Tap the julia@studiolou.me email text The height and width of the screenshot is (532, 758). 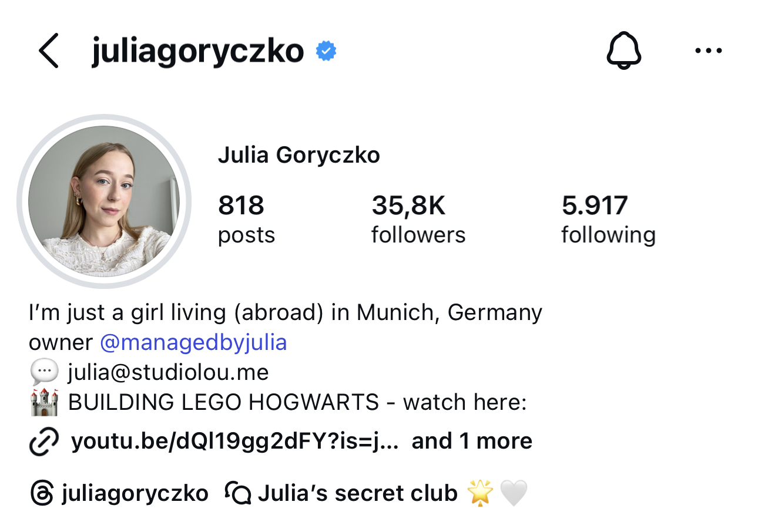[x=168, y=372]
